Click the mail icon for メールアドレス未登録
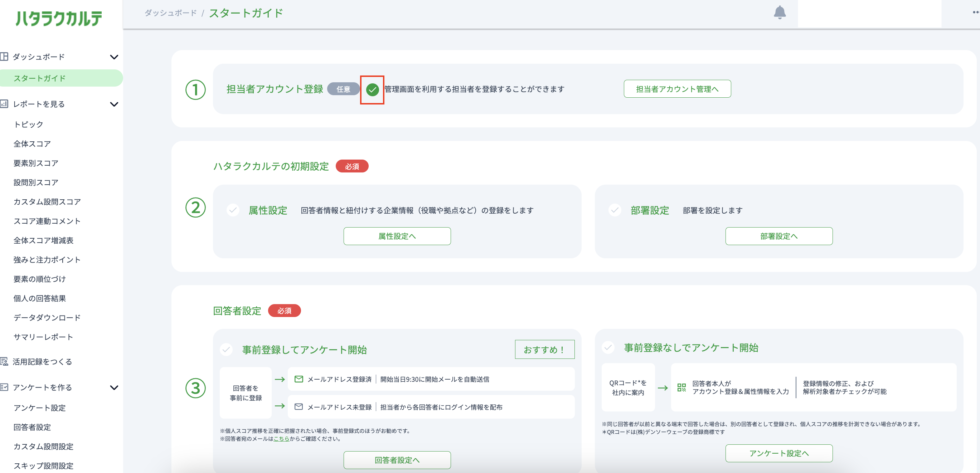The width and height of the screenshot is (980, 473). click(x=299, y=407)
